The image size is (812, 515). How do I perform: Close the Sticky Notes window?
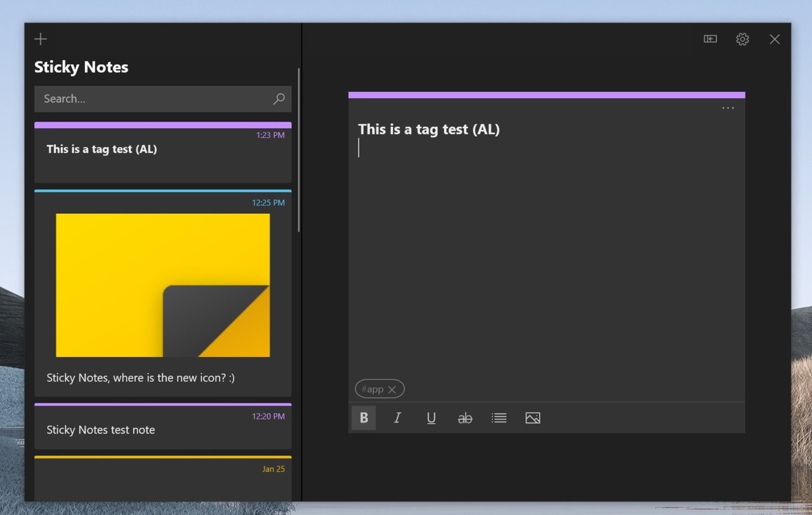(x=775, y=39)
